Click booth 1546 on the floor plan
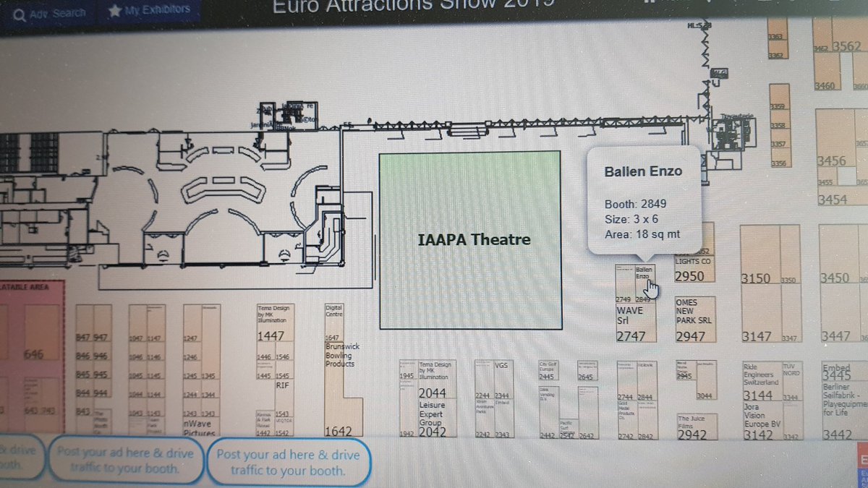868x488 pixels. tap(283, 352)
